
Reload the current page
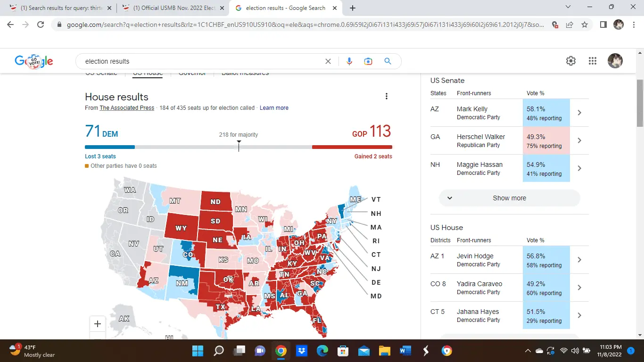41,25
